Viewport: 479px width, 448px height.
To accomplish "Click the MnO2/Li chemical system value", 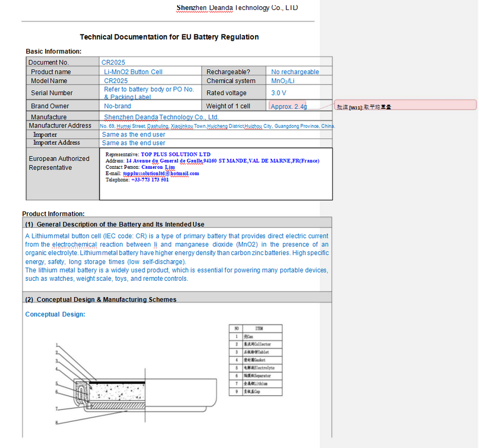I will click(x=282, y=81).
